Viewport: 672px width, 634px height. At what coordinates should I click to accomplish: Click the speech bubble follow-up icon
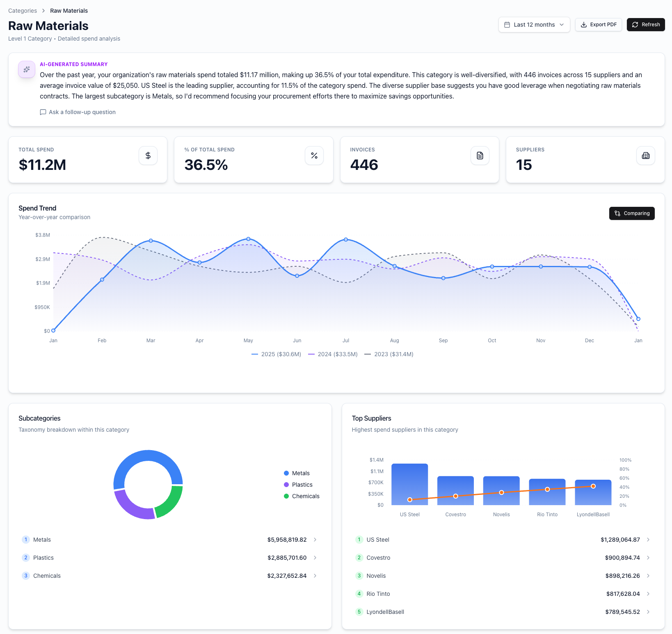pyautogui.click(x=43, y=112)
